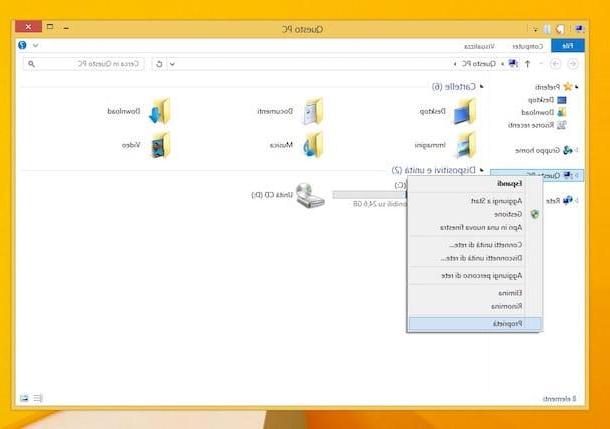The width and height of the screenshot is (610, 429).
Task: Go back with the Back arrow button
Action: tap(573, 64)
